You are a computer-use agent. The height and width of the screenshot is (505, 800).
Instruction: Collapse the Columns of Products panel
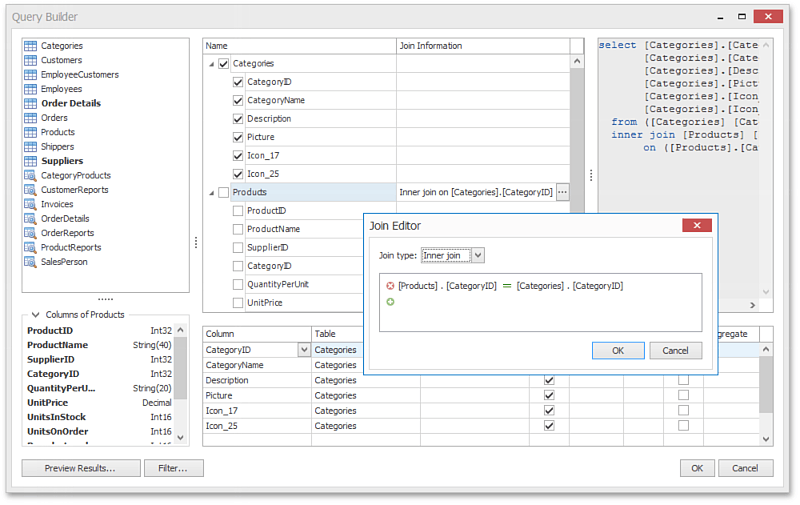(x=35, y=315)
